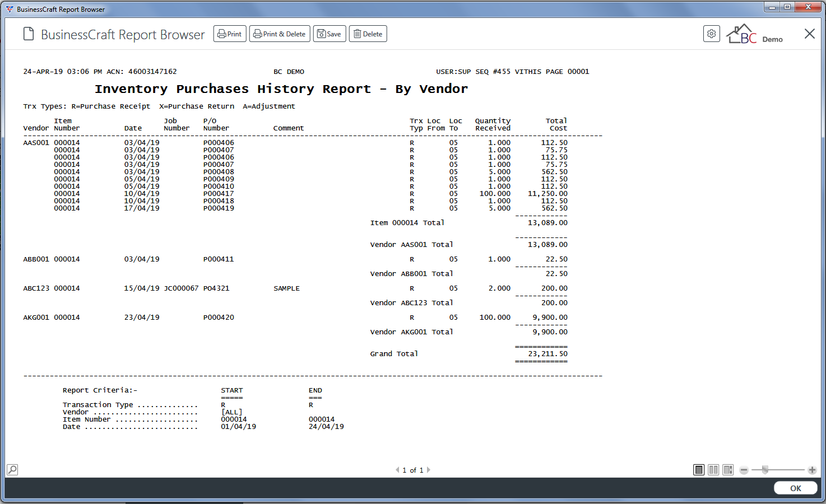Save the report with the Save button

click(x=330, y=34)
